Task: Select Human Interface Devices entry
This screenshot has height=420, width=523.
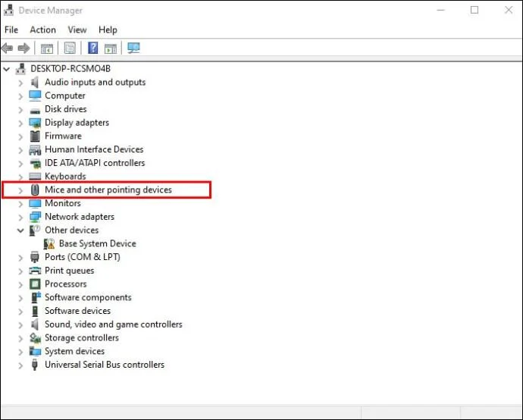Action: click(x=94, y=149)
